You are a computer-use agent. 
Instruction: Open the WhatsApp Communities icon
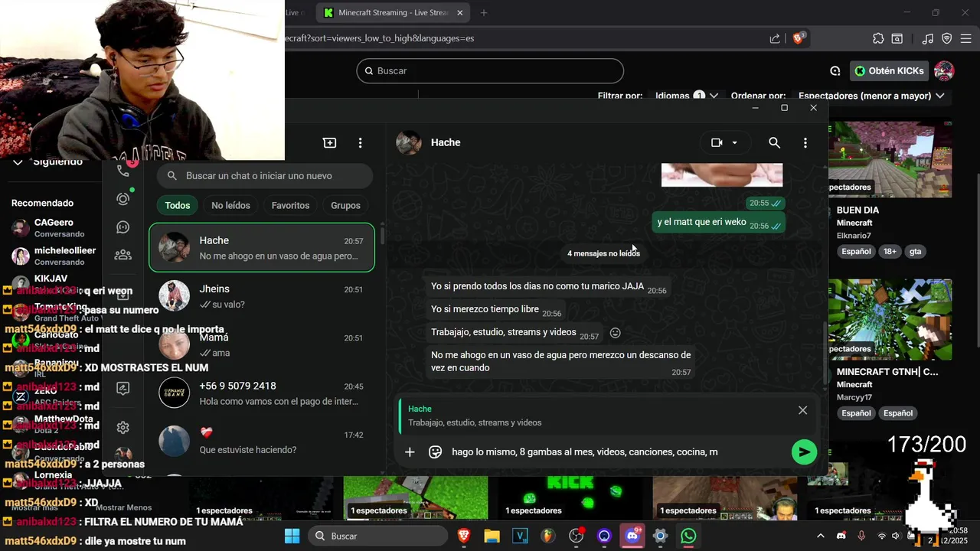(123, 255)
